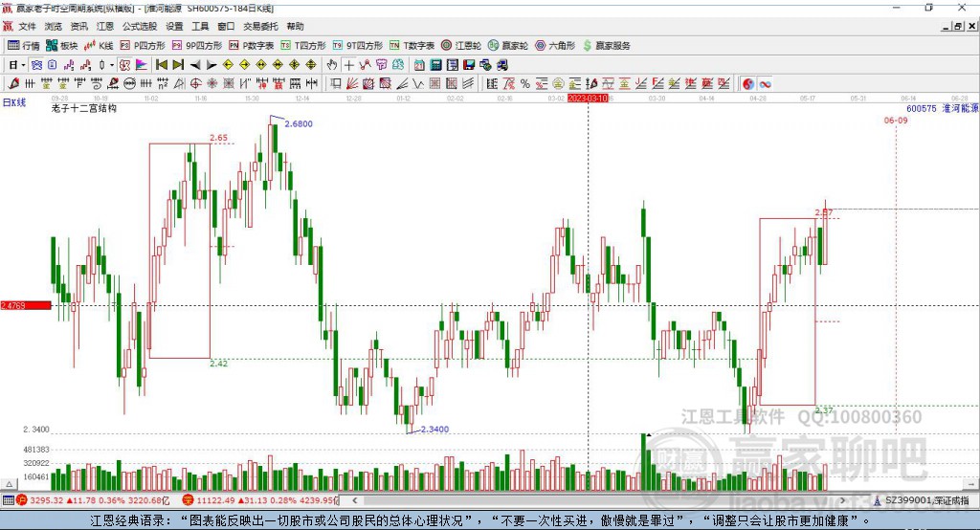Image resolution: width=980 pixels, height=530 pixels.
Task: Open the calculator icon
Action: (x=435, y=65)
